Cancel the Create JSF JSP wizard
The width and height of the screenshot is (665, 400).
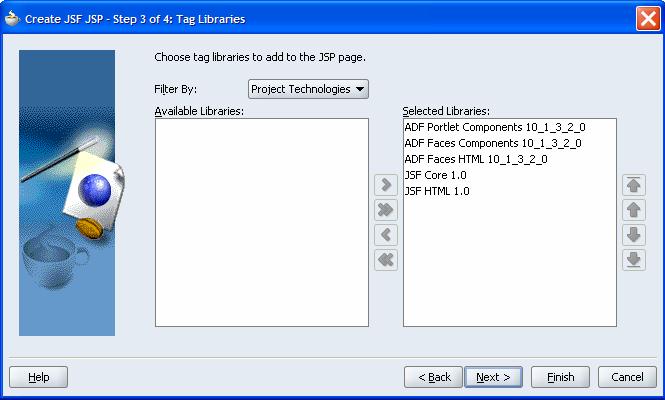coord(627,377)
